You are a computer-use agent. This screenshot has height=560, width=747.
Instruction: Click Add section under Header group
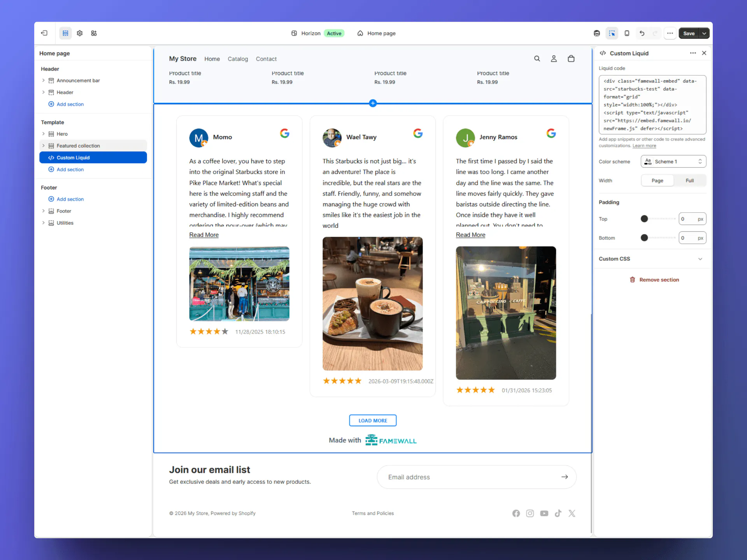pos(66,104)
